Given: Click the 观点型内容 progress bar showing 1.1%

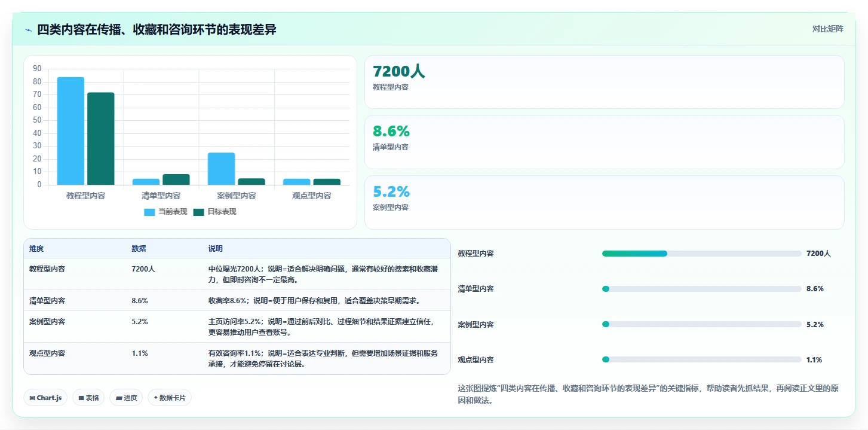Looking at the screenshot, I should point(701,359).
